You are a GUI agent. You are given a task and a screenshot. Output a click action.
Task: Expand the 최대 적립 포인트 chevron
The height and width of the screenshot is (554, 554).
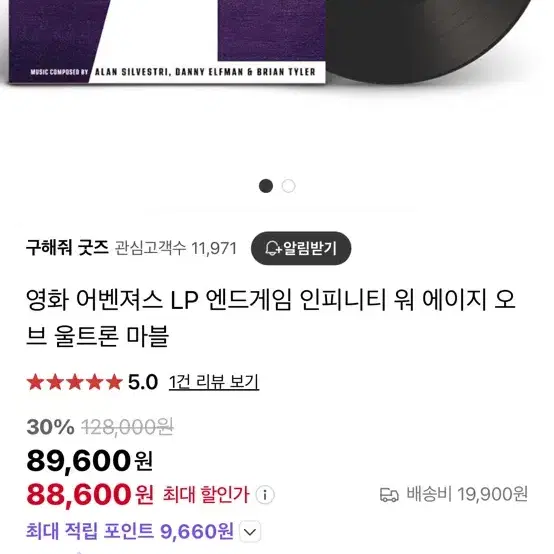click(250, 531)
